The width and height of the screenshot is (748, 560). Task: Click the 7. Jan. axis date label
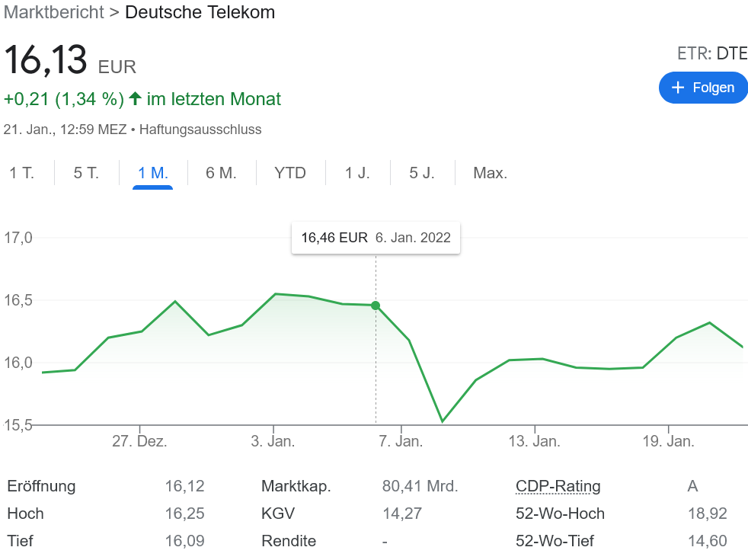(x=401, y=442)
